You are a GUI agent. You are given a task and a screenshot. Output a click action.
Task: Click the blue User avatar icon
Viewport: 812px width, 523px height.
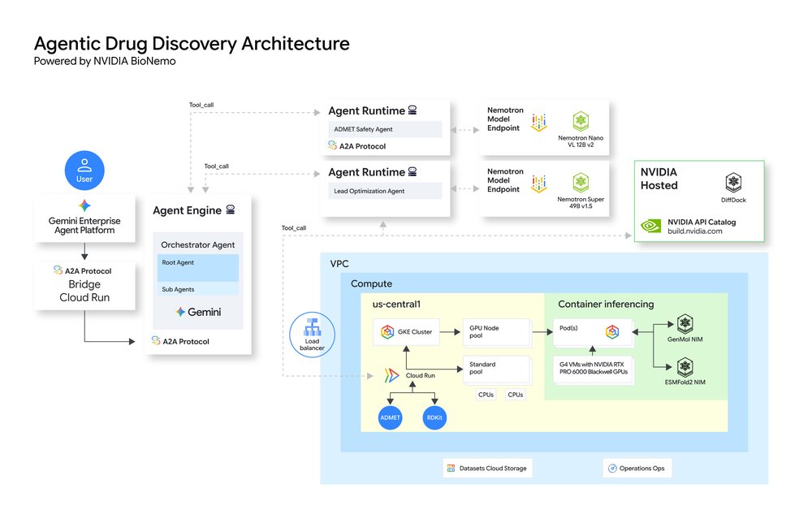coord(84,171)
